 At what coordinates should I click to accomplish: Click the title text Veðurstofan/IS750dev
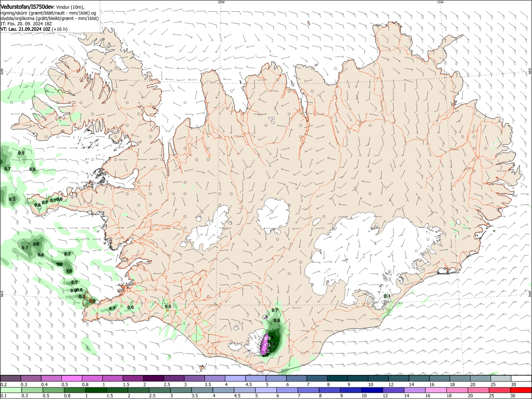tap(27, 7)
